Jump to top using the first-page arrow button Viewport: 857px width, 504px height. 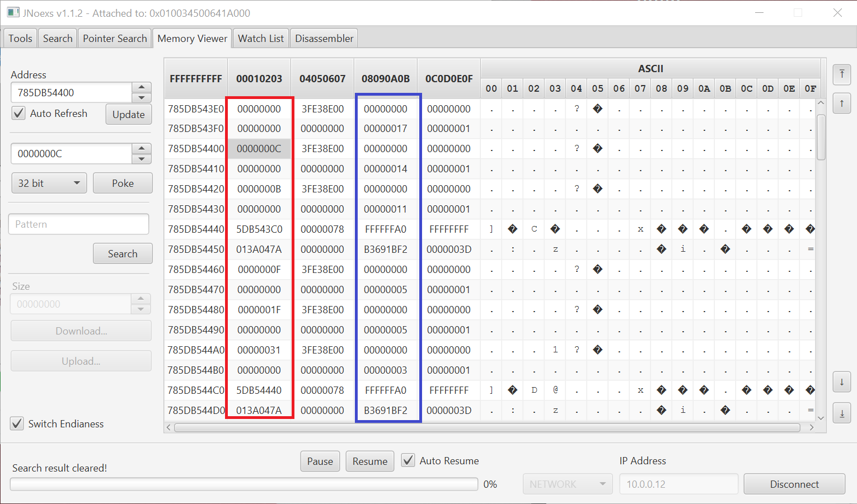pyautogui.click(x=841, y=74)
